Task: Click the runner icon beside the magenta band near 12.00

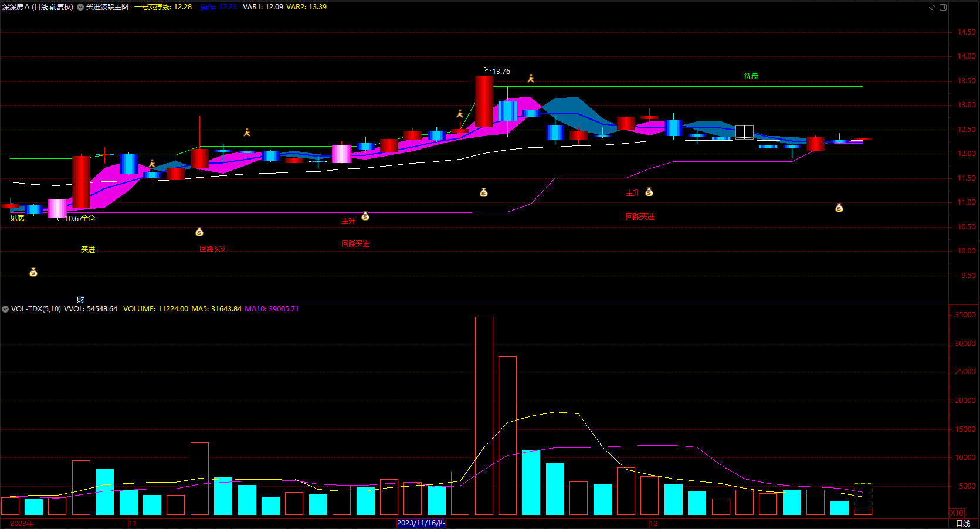Action: pyautogui.click(x=152, y=164)
